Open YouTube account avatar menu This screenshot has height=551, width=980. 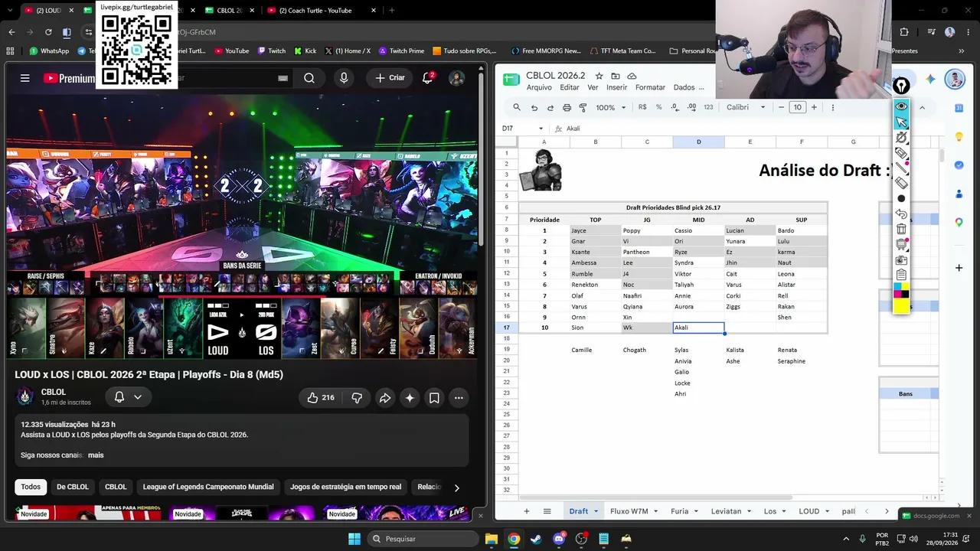[x=456, y=78]
